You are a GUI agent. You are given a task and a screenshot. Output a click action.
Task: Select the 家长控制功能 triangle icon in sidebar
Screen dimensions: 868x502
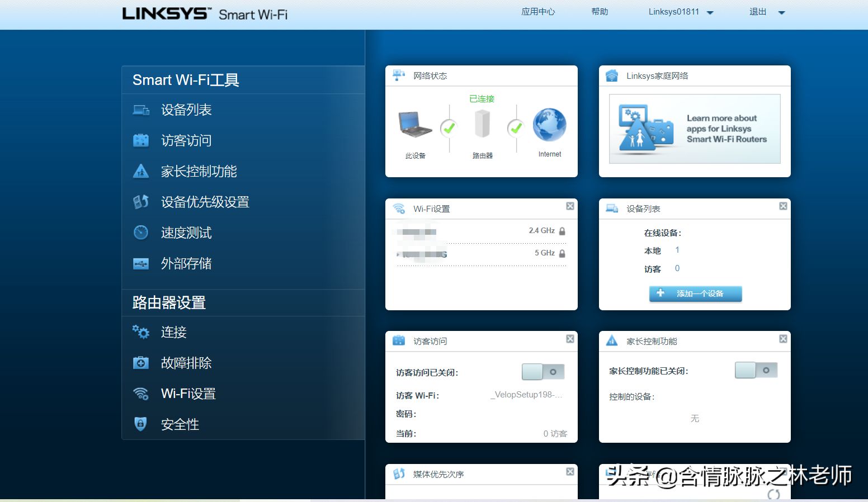click(x=141, y=171)
